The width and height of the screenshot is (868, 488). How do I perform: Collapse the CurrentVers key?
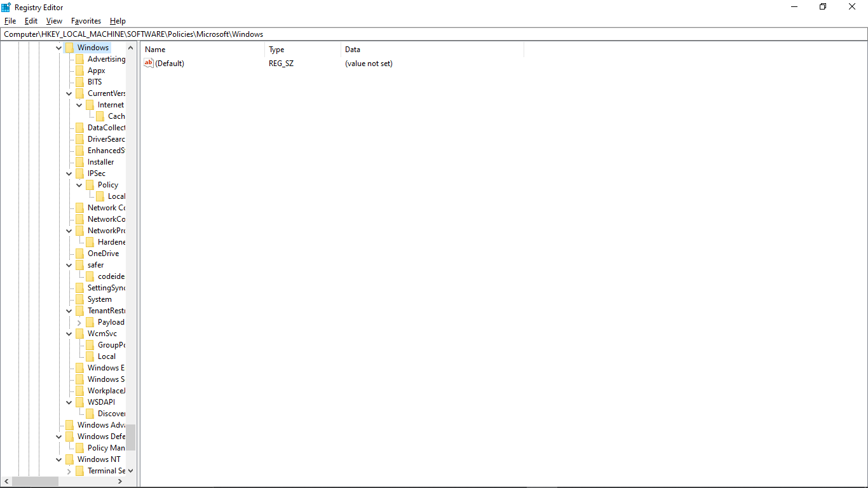tap(69, 93)
